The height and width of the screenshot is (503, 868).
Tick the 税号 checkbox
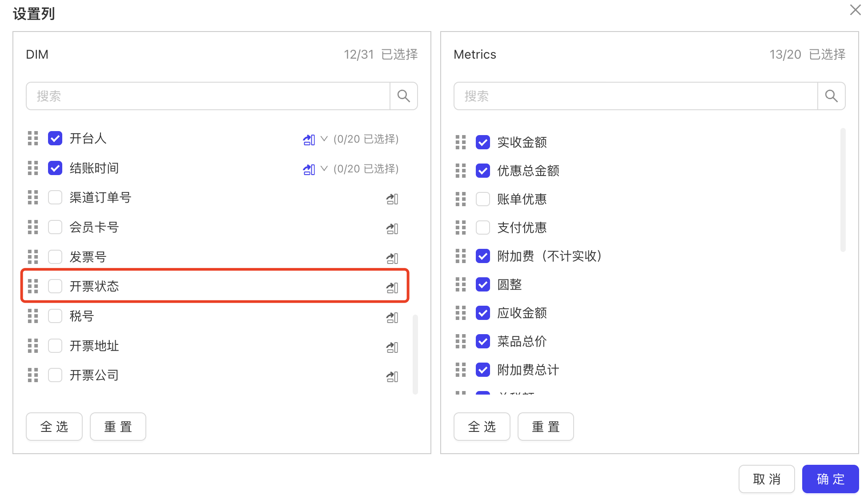click(x=55, y=316)
